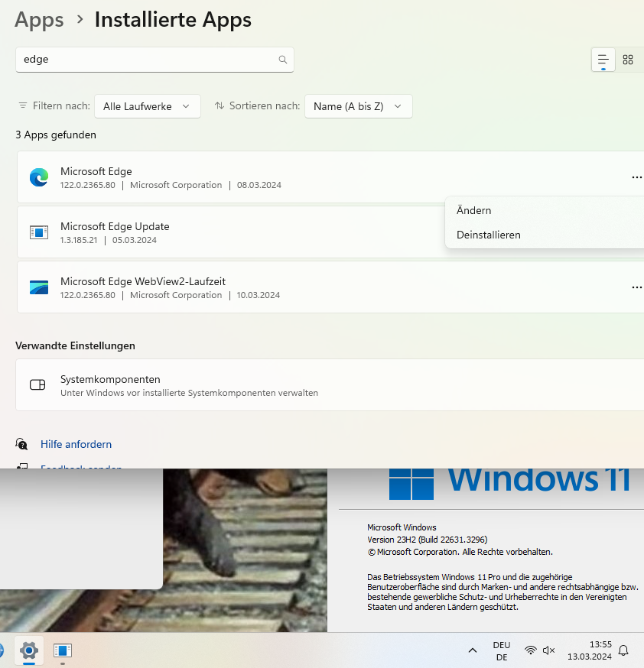644x668 pixels.
Task: Click the muted speaker volume icon
Action: pyautogui.click(x=549, y=650)
